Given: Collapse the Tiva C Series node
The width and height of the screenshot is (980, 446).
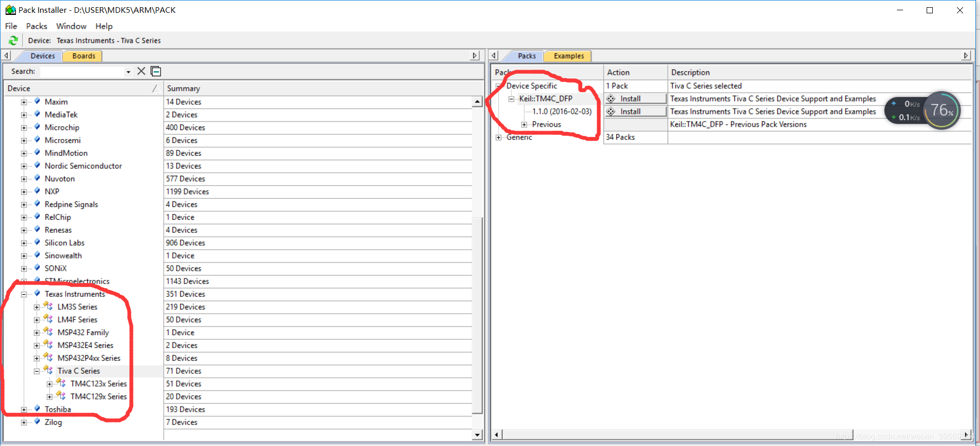Looking at the screenshot, I should (x=36, y=371).
